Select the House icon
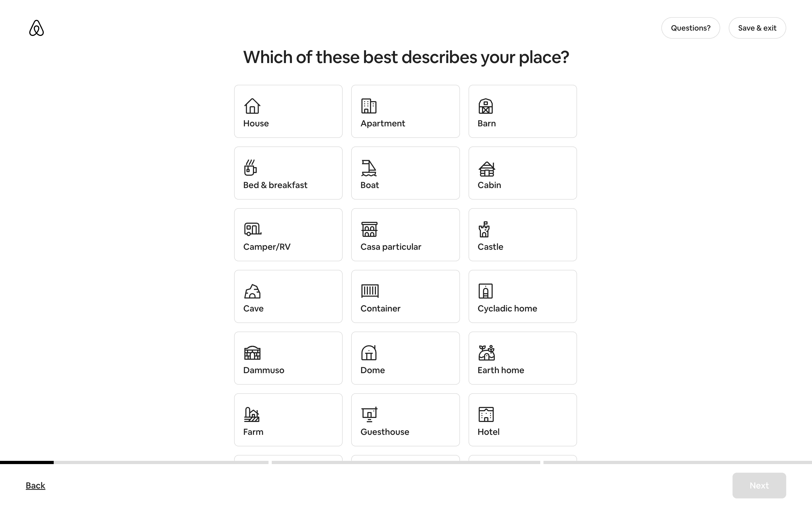The height and width of the screenshot is (507, 812). [252, 106]
